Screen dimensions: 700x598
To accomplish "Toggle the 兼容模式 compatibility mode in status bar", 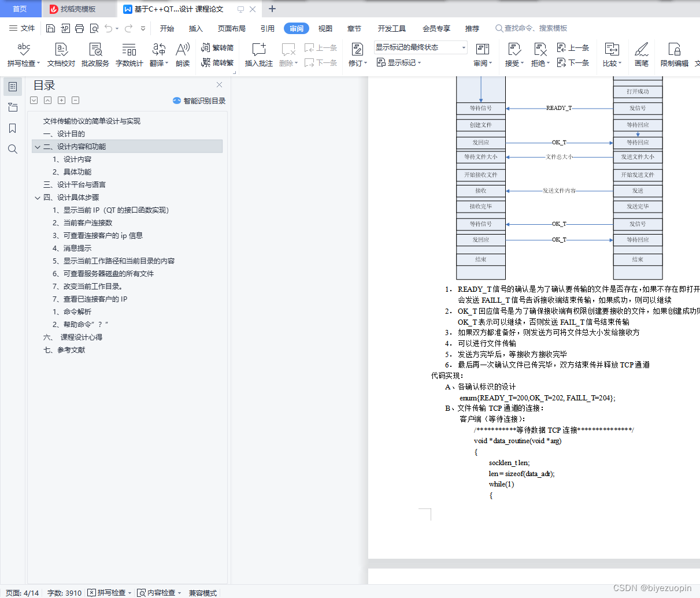I will click(x=202, y=593).
